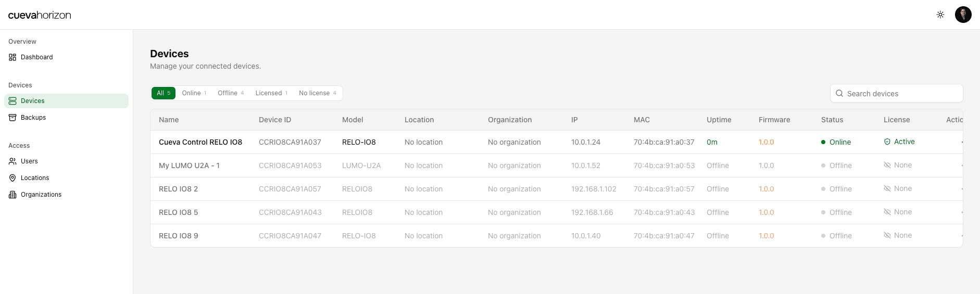Go to the Users page
The image size is (980, 294).
[66, 161]
